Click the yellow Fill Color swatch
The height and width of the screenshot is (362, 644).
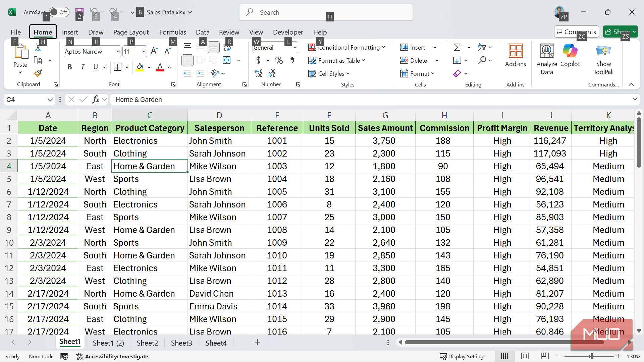coord(140,67)
